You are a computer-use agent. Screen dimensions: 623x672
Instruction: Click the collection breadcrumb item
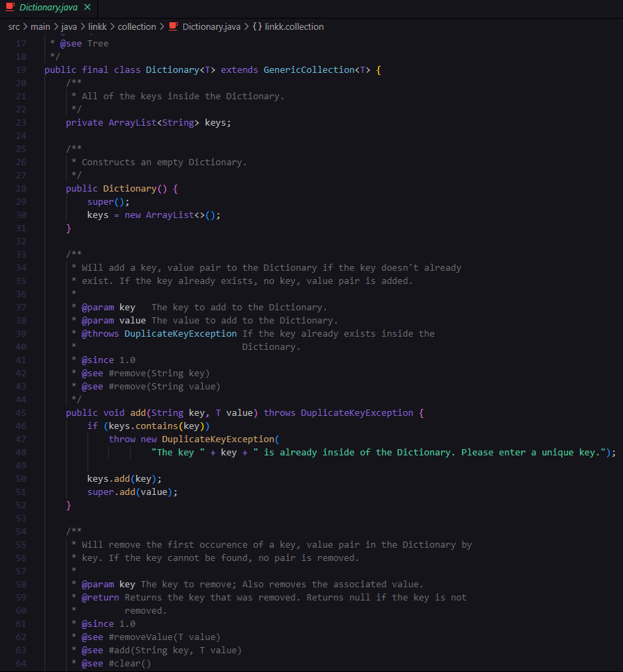(137, 26)
